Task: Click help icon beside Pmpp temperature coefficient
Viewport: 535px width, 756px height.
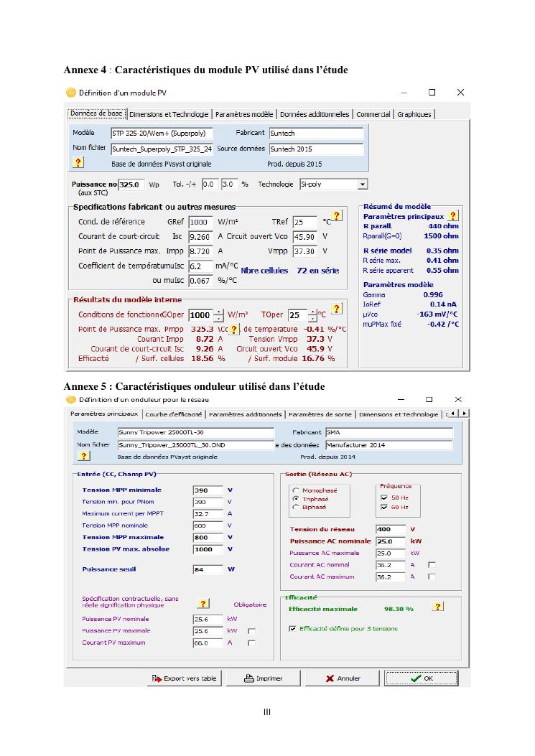Action: coord(234,329)
